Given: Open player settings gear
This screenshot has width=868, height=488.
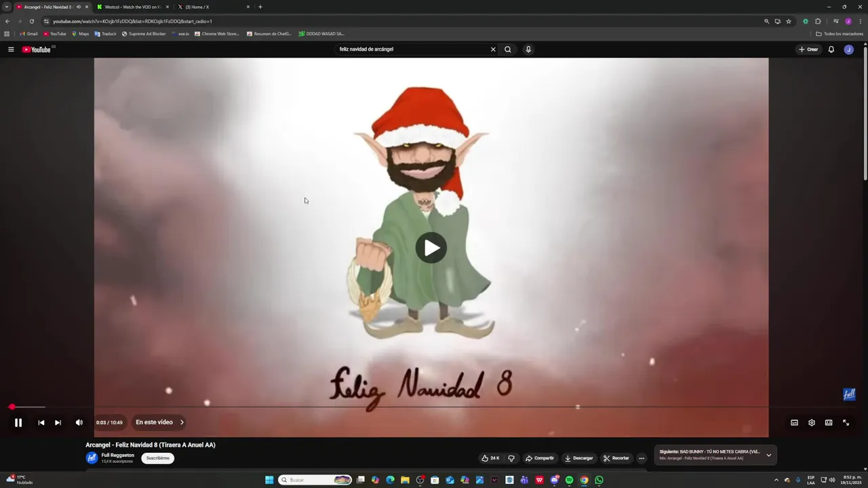Looking at the screenshot, I should pos(811,422).
